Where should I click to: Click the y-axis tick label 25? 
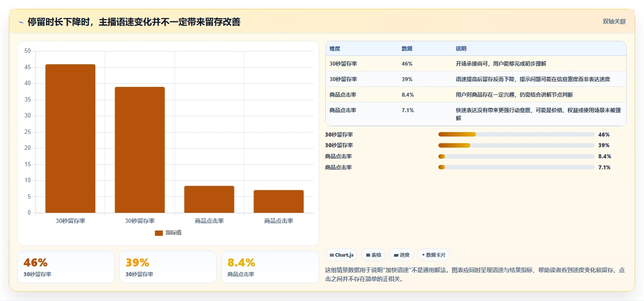(27, 132)
